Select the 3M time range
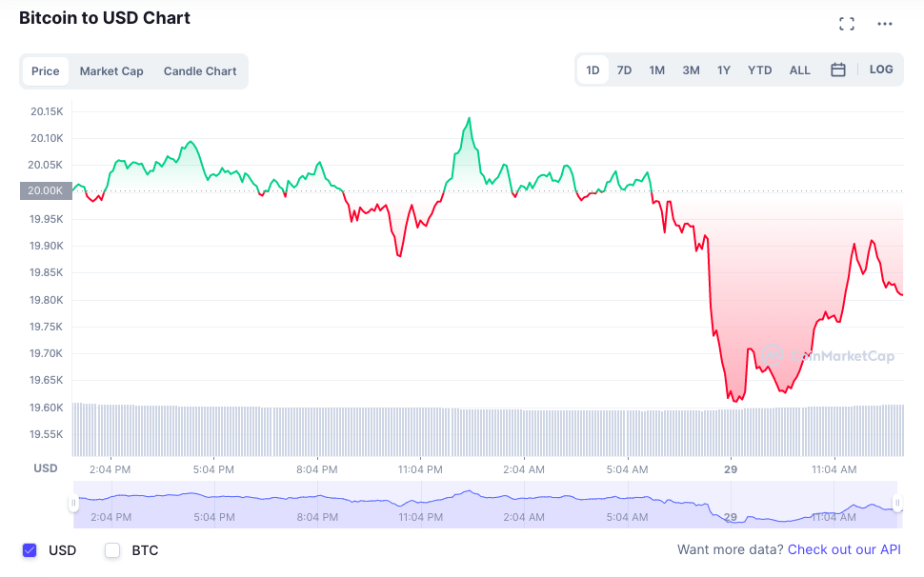Viewport: 924px width, 577px height. click(691, 70)
